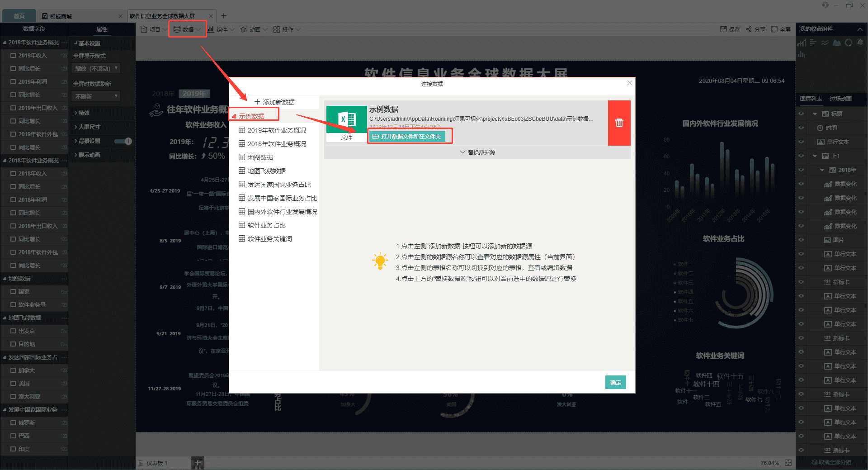Add a new tab with the plus icon
The width and height of the screenshot is (868, 470).
pos(223,16)
